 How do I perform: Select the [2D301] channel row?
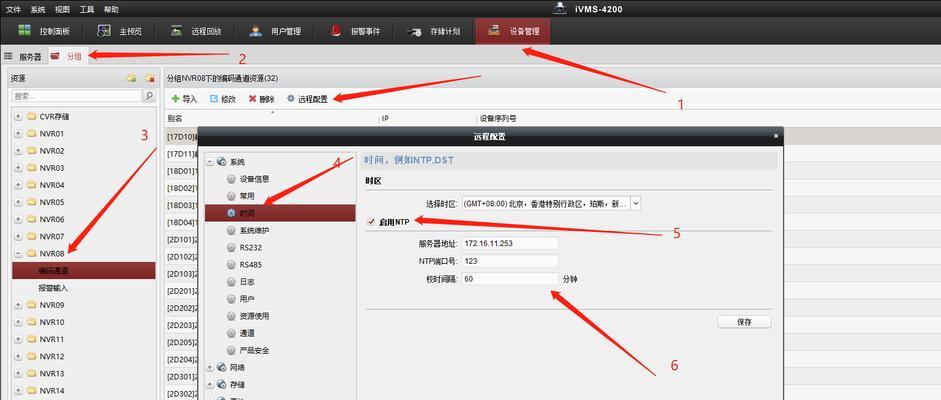[x=181, y=377]
